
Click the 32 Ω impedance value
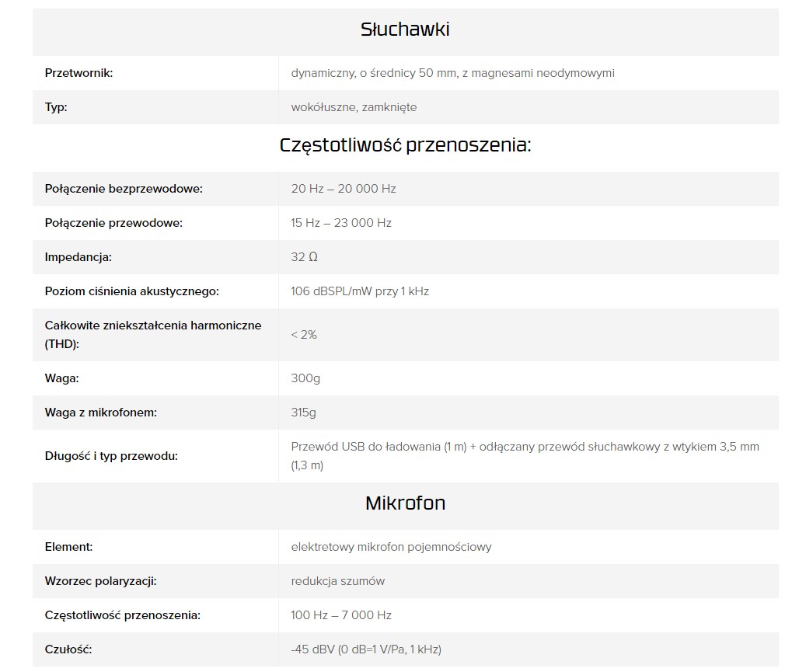[304, 257]
